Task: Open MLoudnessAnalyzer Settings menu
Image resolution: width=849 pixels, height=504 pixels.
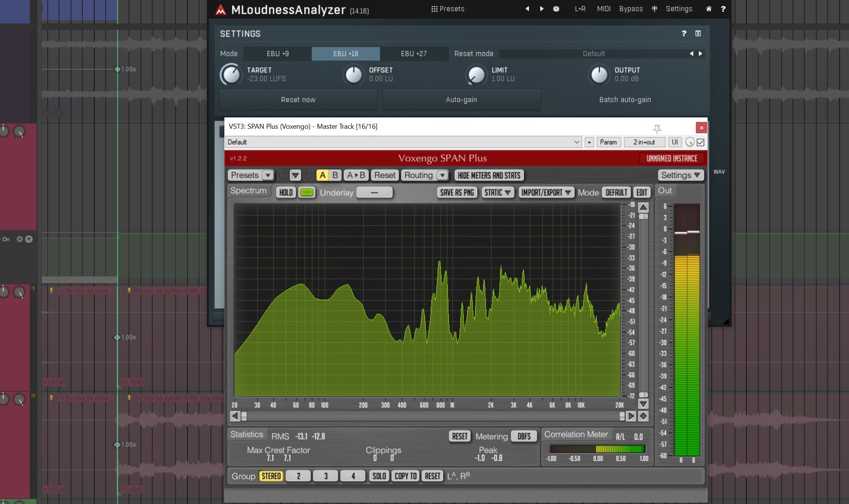Action: click(679, 9)
